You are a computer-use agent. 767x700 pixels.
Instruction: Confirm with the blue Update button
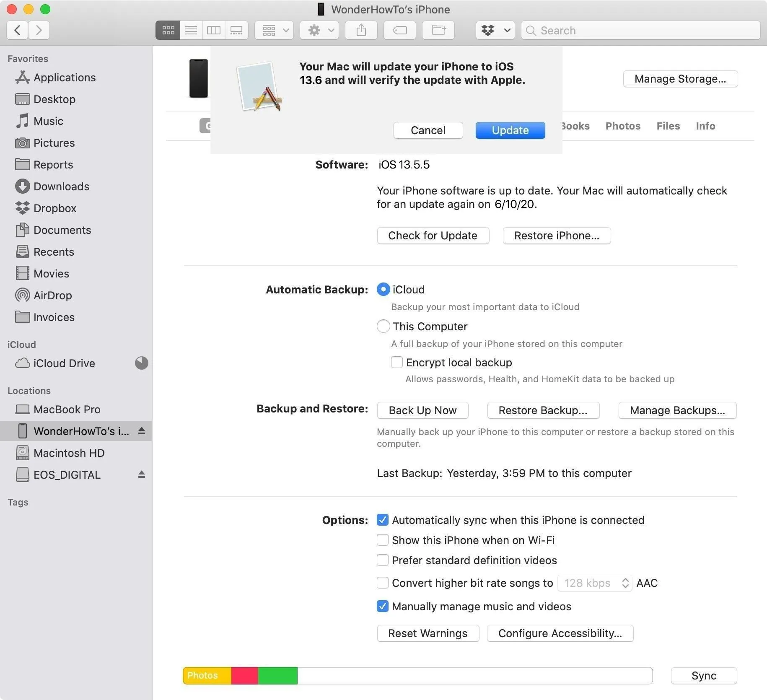tap(510, 130)
